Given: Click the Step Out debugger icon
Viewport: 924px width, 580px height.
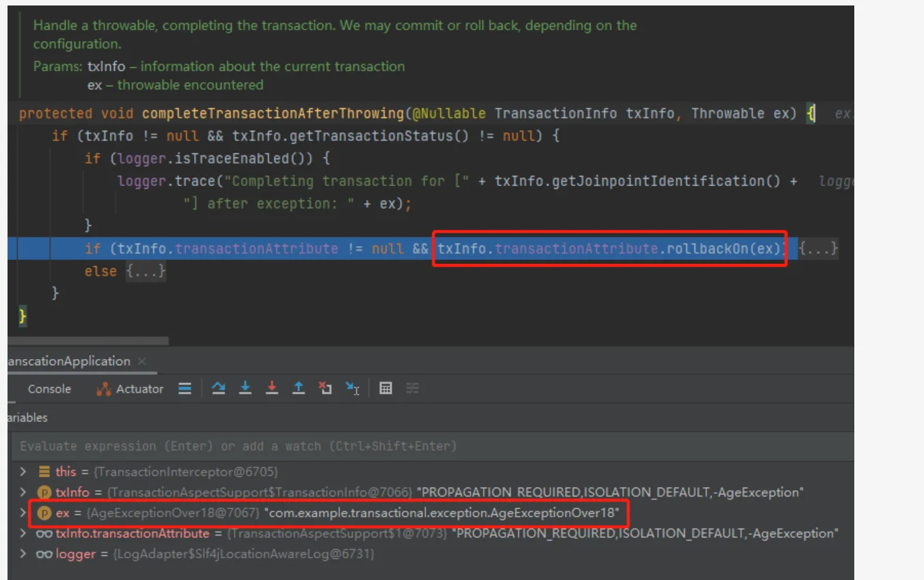Looking at the screenshot, I should (x=299, y=388).
